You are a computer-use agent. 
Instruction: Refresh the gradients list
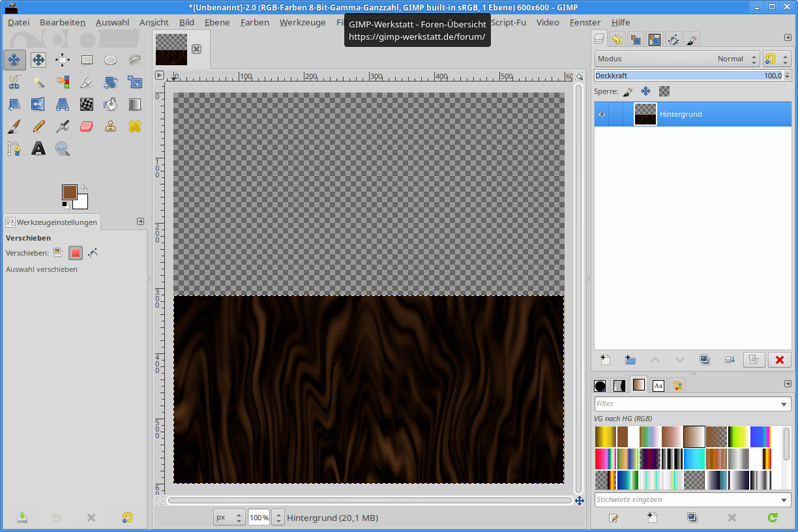click(x=773, y=518)
